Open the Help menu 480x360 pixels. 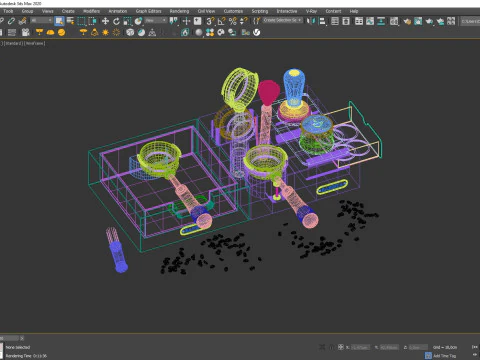[354, 11]
